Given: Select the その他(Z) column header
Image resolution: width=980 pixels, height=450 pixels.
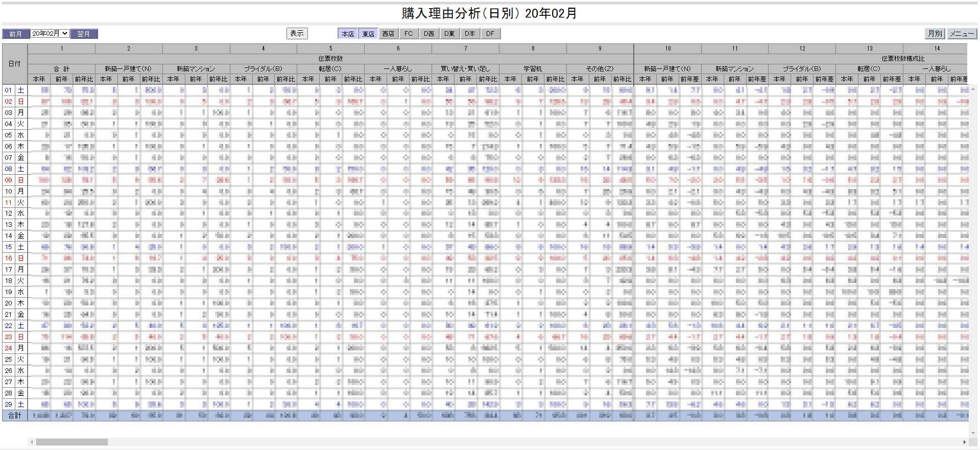Looking at the screenshot, I should (x=600, y=69).
